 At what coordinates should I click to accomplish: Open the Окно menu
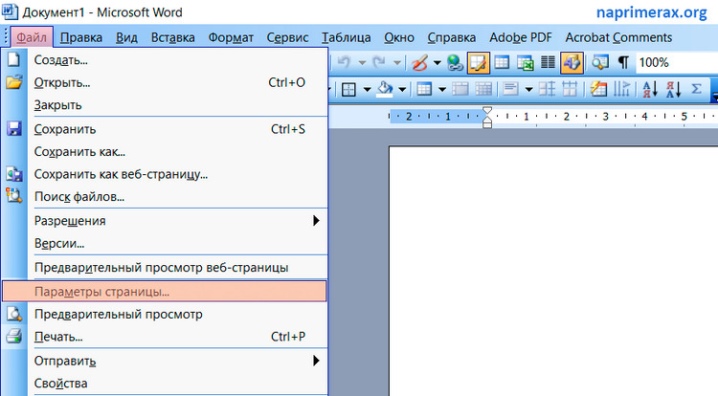[399, 38]
